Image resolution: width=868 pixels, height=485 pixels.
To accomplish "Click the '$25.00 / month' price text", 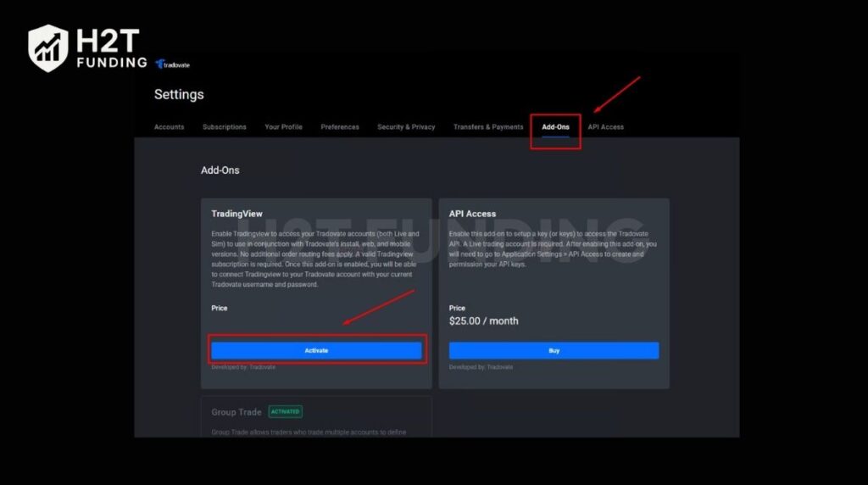I will 484,321.
